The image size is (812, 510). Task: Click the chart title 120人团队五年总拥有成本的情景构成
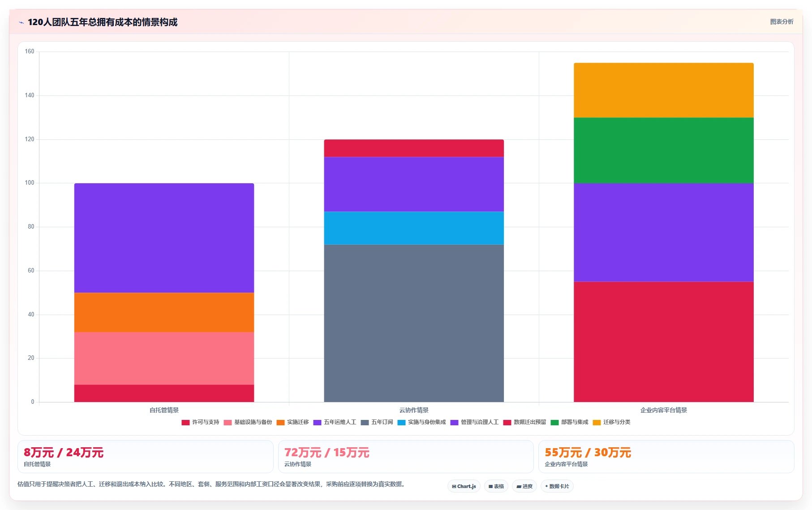click(103, 22)
